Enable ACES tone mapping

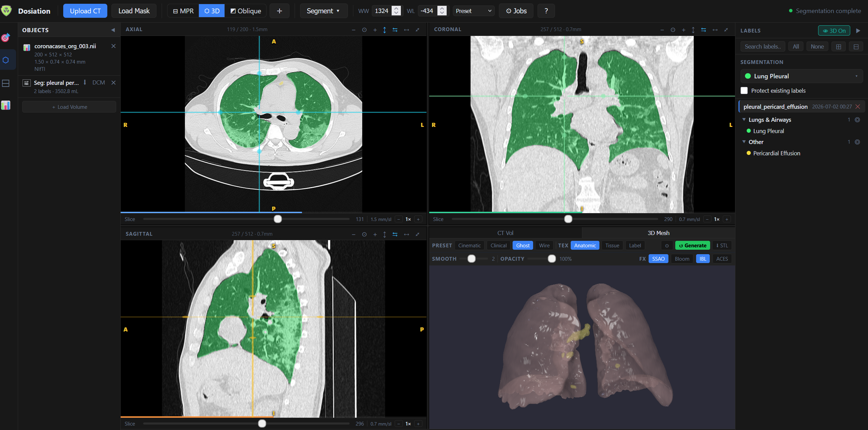coord(722,259)
